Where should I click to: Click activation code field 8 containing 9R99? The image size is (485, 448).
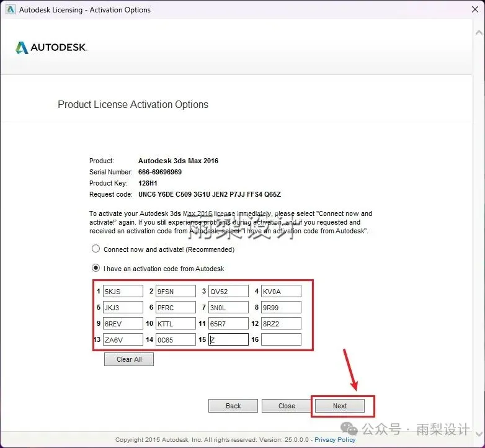tap(281, 307)
